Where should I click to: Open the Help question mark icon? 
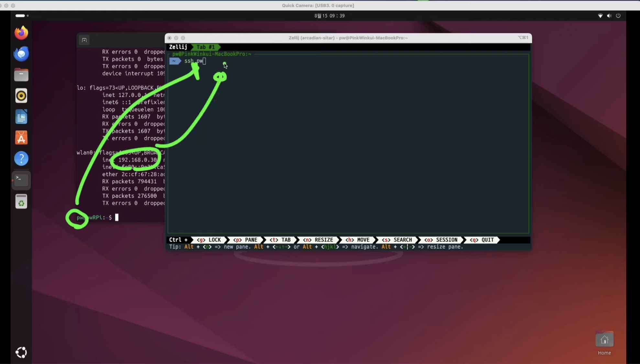click(x=21, y=159)
